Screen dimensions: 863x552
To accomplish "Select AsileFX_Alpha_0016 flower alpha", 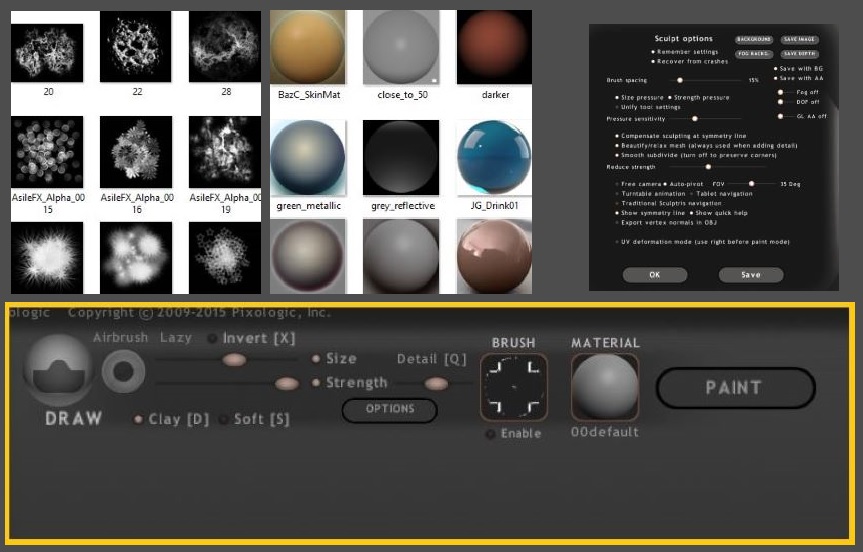I will point(136,152).
